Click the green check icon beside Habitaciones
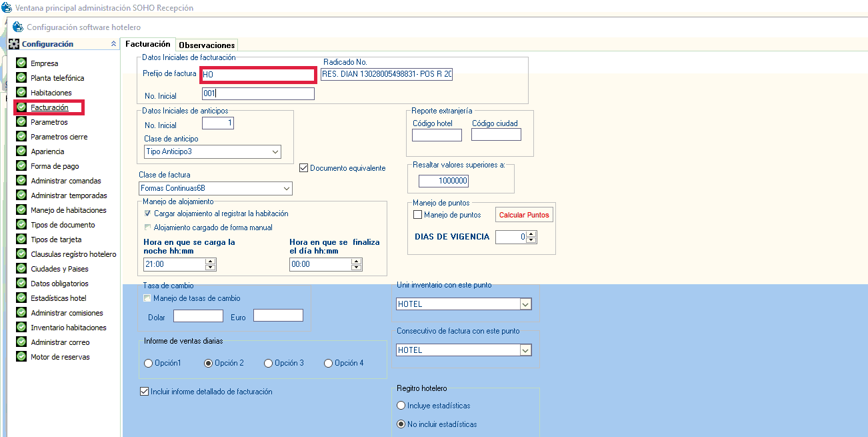Image resolution: width=868 pixels, height=437 pixels. click(x=21, y=93)
